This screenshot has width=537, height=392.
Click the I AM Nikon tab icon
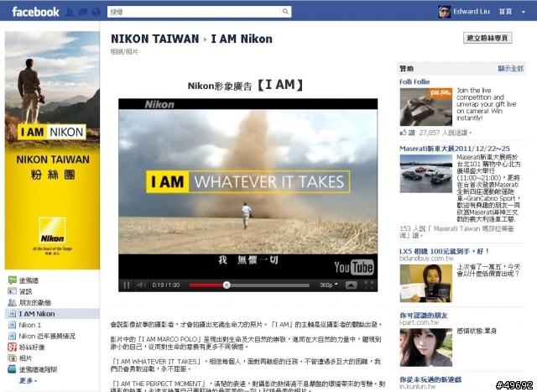coord(12,314)
